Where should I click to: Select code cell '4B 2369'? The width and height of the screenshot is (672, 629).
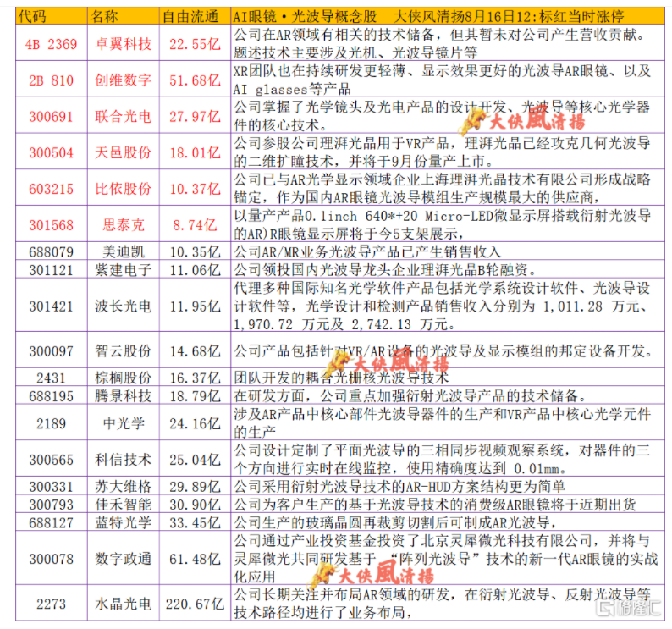pyautogui.click(x=52, y=43)
